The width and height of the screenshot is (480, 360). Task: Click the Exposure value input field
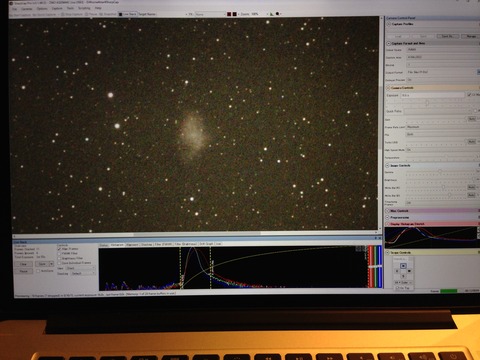pos(432,95)
